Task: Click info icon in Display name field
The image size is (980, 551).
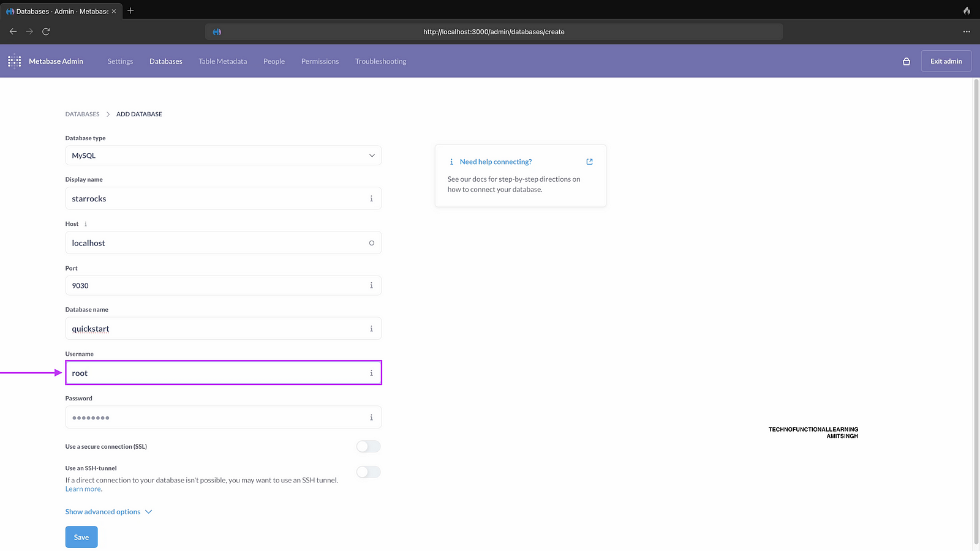Action: [371, 198]
